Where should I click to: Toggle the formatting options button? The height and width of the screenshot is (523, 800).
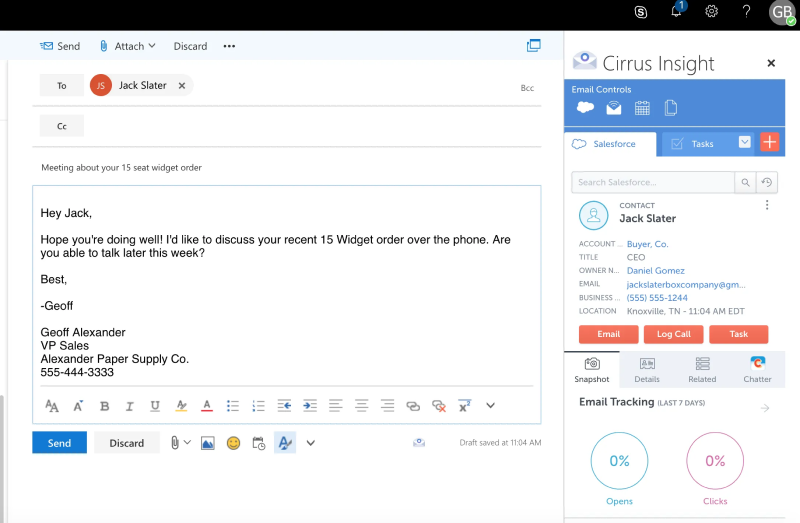click(x=285, y=442)
